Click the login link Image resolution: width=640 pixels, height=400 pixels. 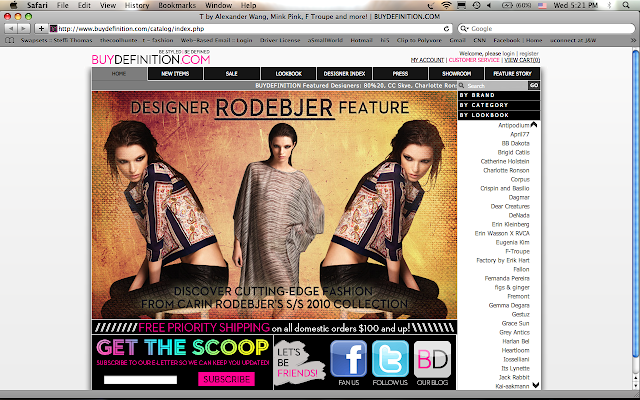pos(509,53)
